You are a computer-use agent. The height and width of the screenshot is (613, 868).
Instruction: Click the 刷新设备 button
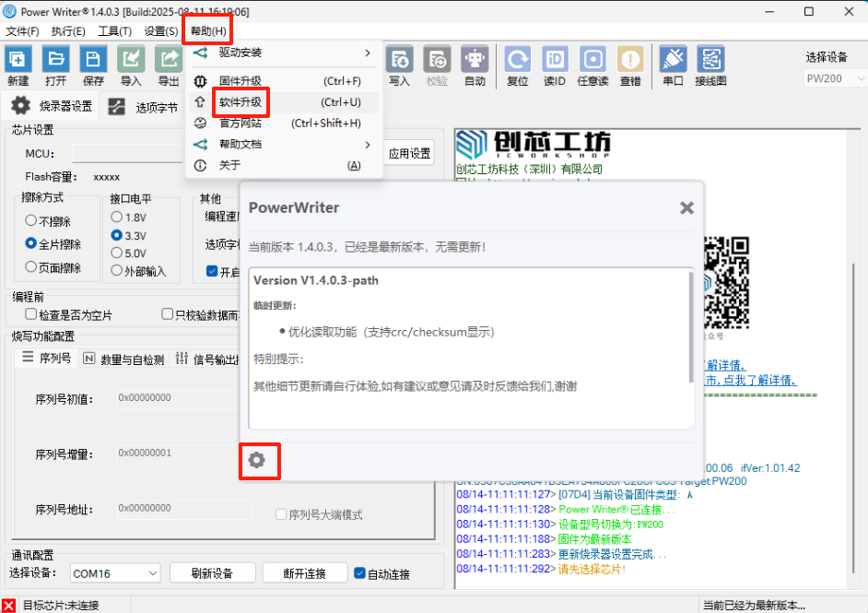213,573
